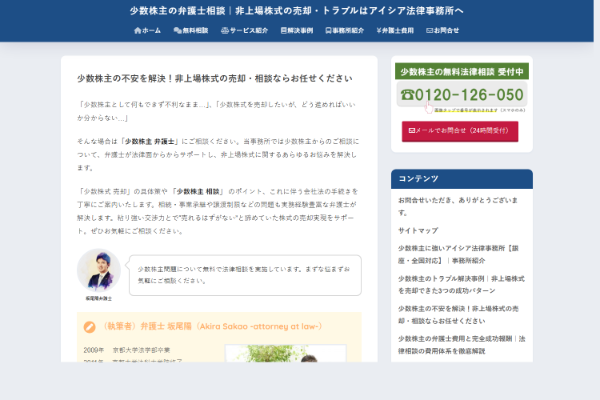Open the ホーム menu item

click(147, 31)
